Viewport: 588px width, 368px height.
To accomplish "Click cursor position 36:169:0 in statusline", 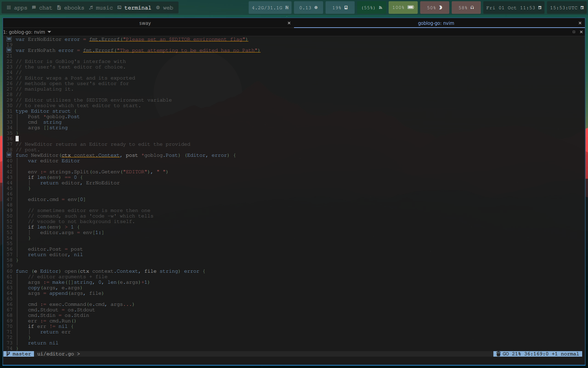I will click(x=536, y=354).
